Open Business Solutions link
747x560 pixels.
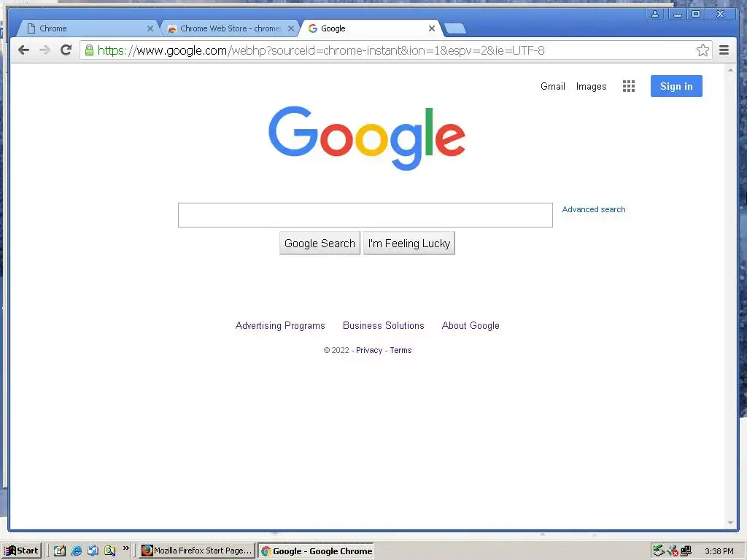384,326
